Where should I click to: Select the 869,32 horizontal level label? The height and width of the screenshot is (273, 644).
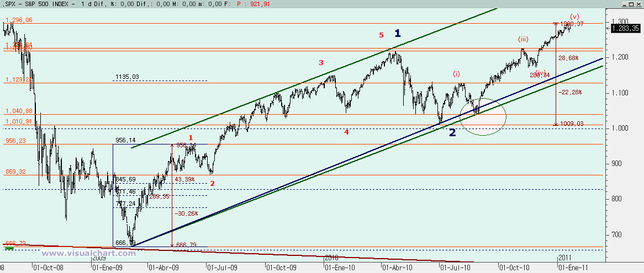(x=15, y=172)
